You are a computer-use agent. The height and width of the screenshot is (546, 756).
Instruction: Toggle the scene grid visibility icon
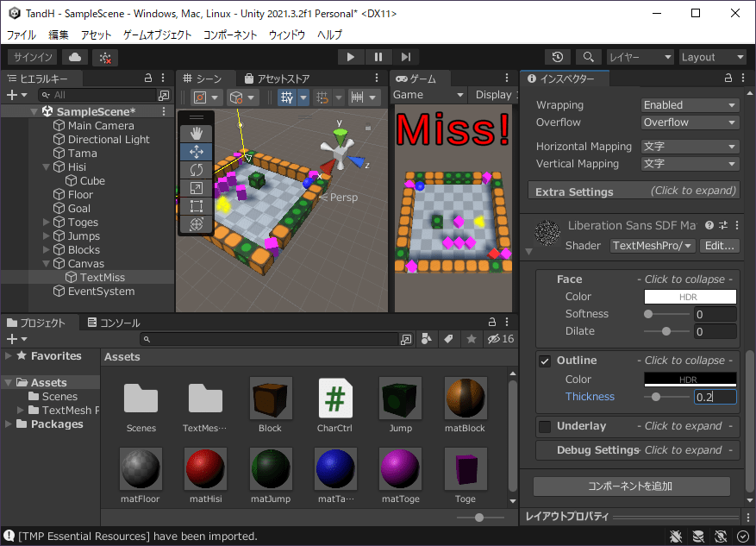point(287,97)
